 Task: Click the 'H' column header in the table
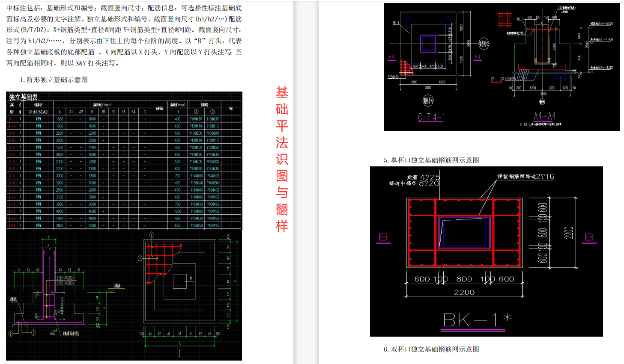(177, 112)
